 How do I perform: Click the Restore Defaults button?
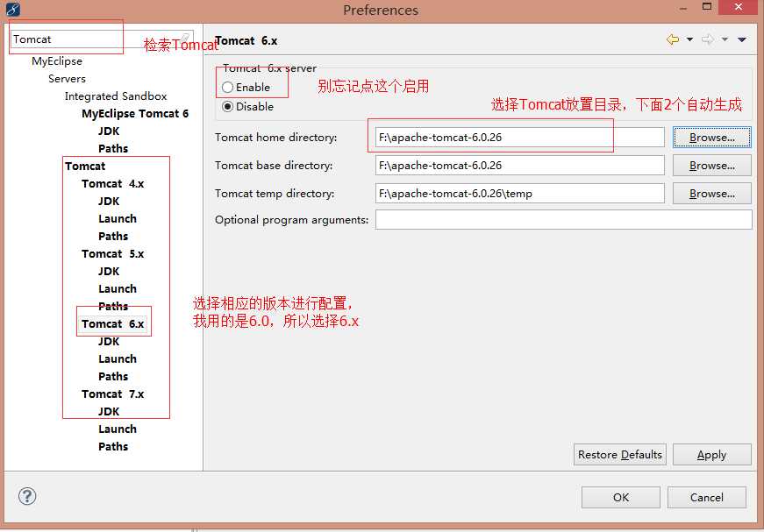click(x=620, y=455)
